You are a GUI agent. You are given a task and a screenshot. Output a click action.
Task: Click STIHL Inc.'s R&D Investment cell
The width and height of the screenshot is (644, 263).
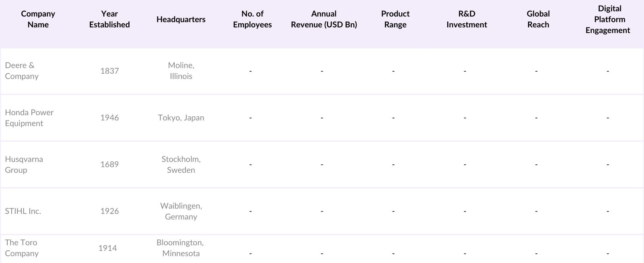point(465,211)
